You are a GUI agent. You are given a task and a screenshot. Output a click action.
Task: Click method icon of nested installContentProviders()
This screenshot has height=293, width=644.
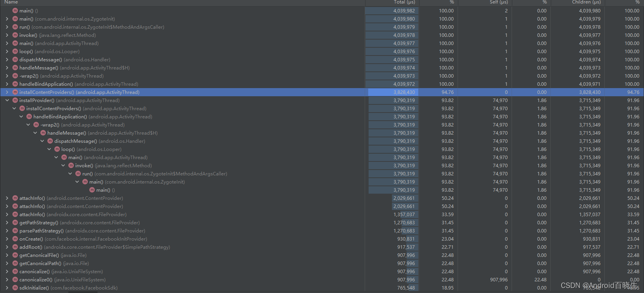pos(22,108)
